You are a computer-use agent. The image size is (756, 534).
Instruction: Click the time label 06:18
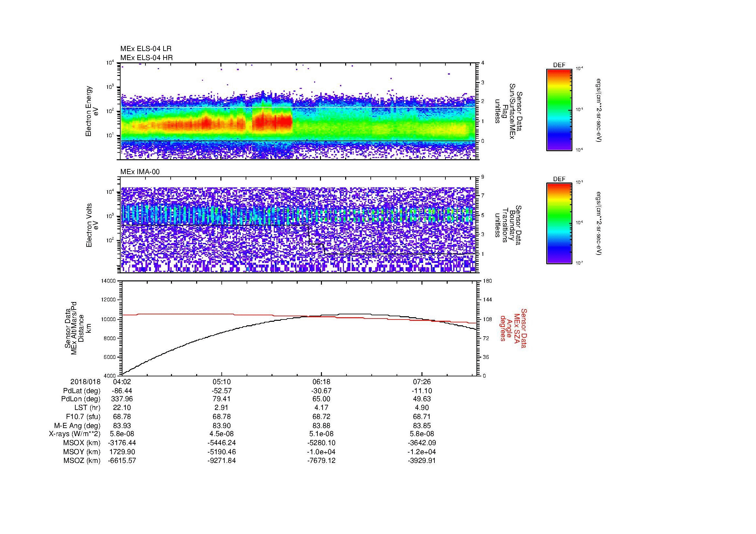(x=321, y=382)
